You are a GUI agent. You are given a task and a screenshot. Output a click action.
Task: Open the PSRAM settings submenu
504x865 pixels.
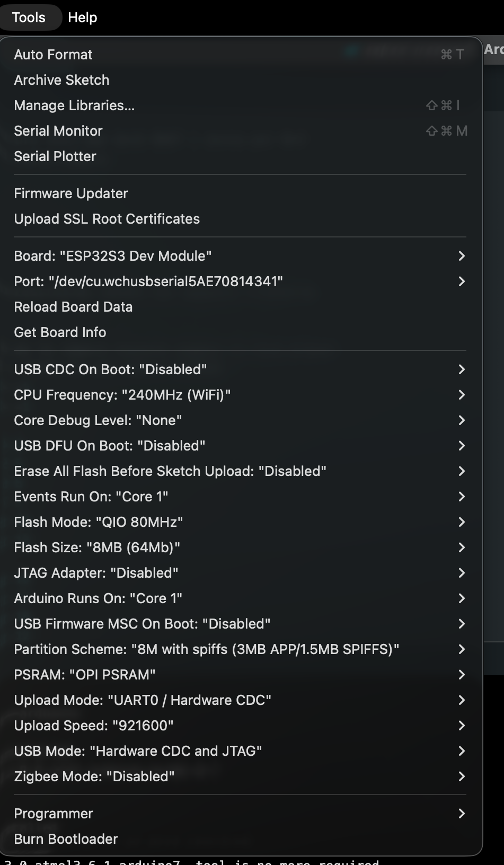[x=84, y=675]
